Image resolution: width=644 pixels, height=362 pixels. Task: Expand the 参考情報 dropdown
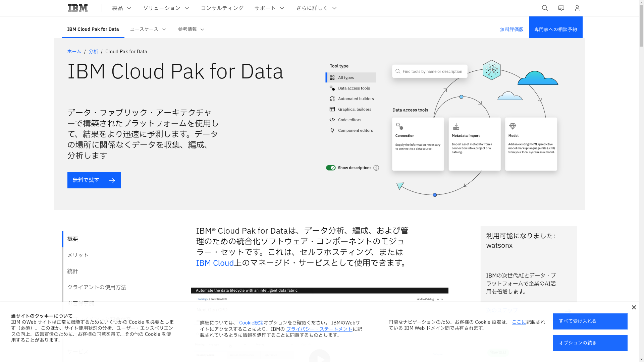pyautogui.click(x=191, y=29)
